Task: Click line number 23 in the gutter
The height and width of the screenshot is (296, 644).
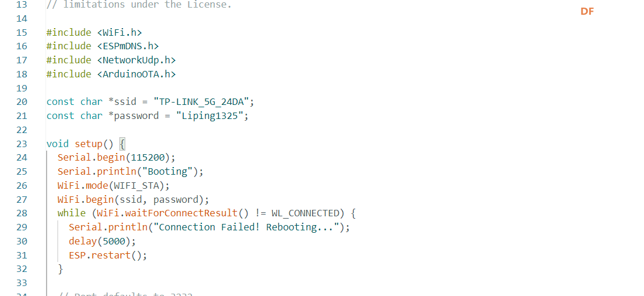Action: [22, 144]
